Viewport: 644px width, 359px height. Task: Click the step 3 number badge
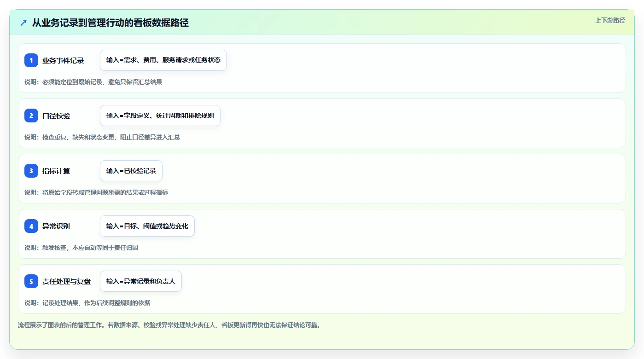point(31,171)
